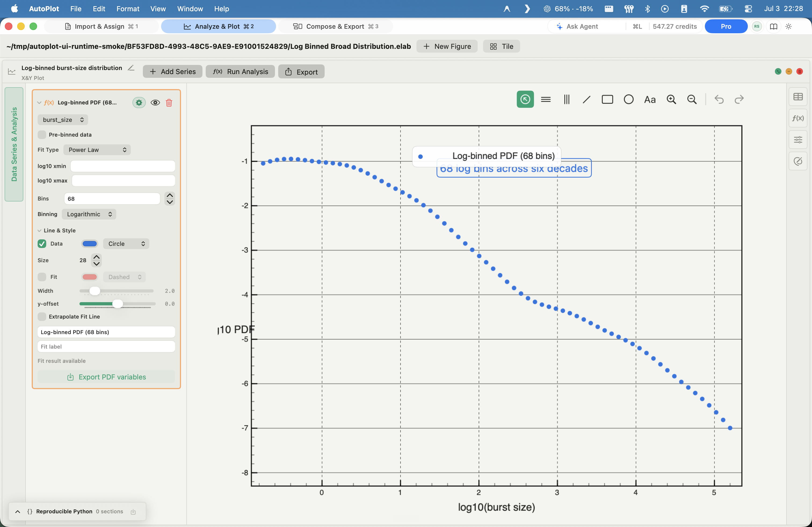Enable Extrapolate Fit Line checkbox
Image resolution: width=812 pixels, height=527 pixels.
tap(42, 316)
